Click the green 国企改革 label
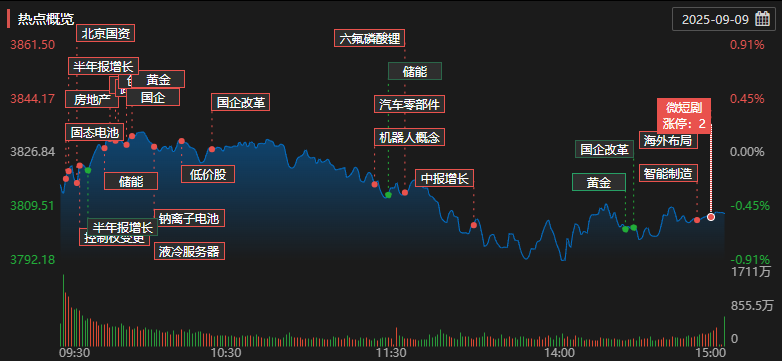The height and width of the screenshot is (361, 782). [604, 149]
